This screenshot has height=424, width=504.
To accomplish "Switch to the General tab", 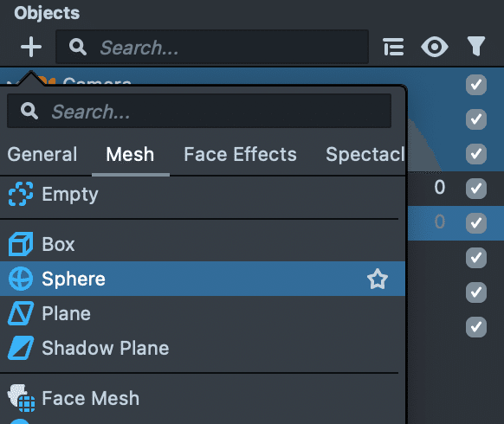I will click(42, 155).
